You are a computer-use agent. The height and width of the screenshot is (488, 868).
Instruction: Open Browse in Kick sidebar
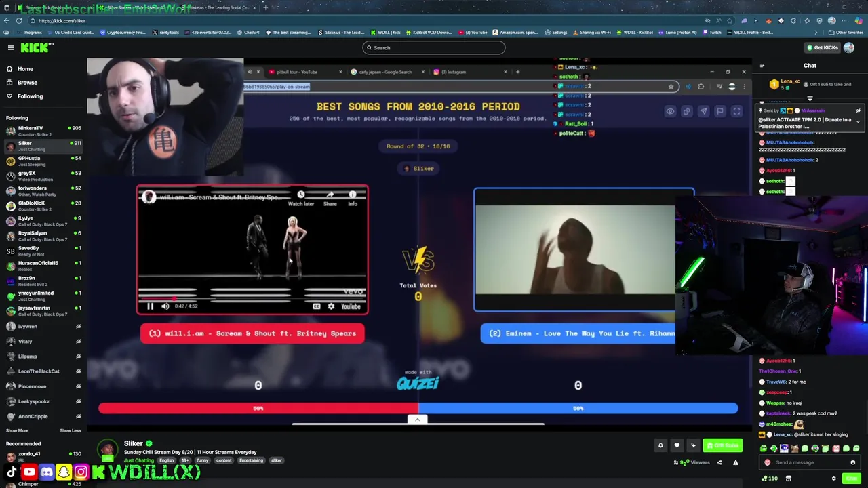(x=27, y=83)
